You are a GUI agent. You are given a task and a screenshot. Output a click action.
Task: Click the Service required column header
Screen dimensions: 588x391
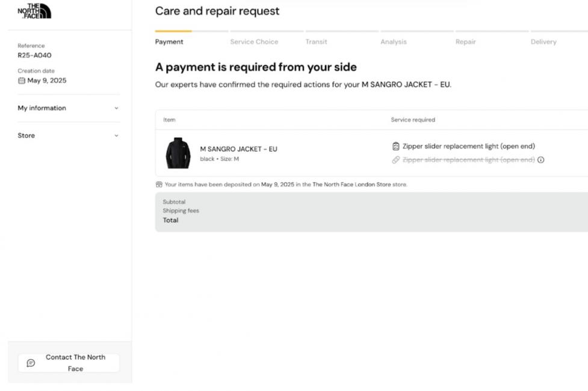point(413,120)
